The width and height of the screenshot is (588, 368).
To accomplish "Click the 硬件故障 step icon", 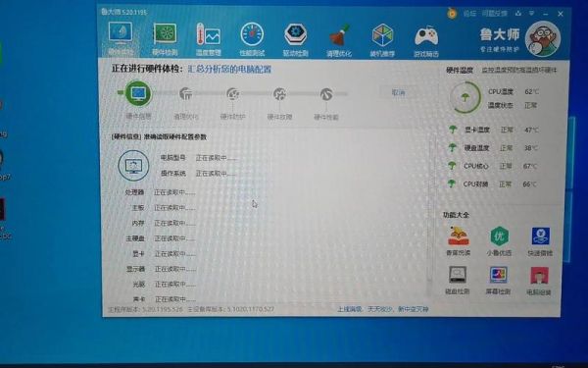I will [279, 94].
